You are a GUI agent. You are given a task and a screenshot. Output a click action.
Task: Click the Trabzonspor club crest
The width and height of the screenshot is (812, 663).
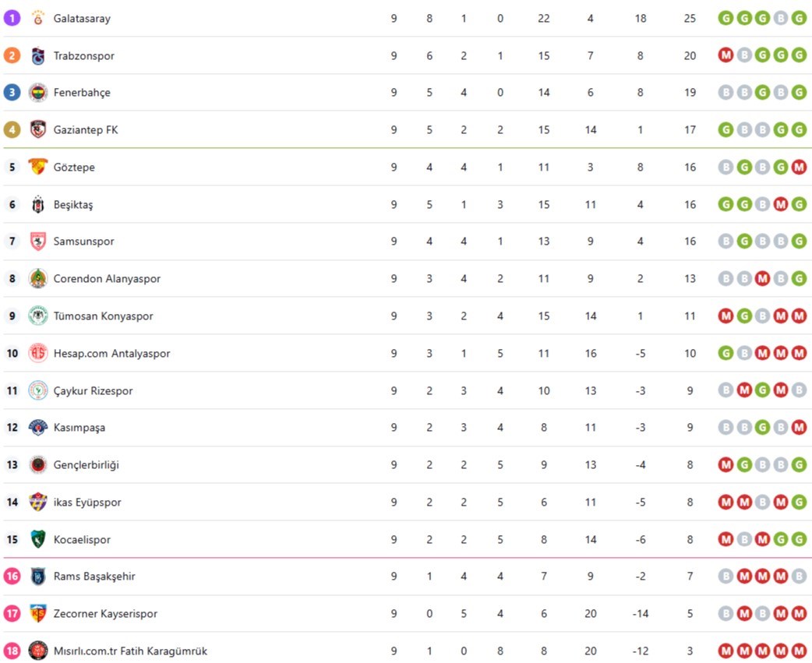38,55
